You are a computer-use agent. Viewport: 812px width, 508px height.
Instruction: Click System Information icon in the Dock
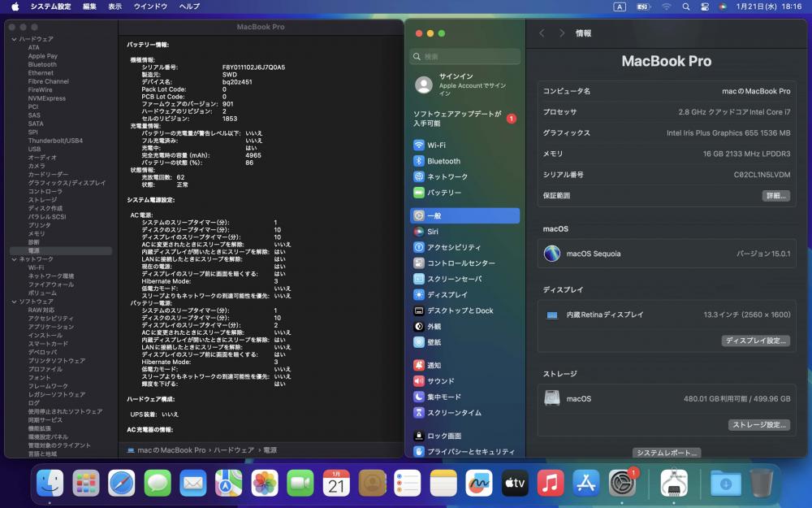(674, 483)
